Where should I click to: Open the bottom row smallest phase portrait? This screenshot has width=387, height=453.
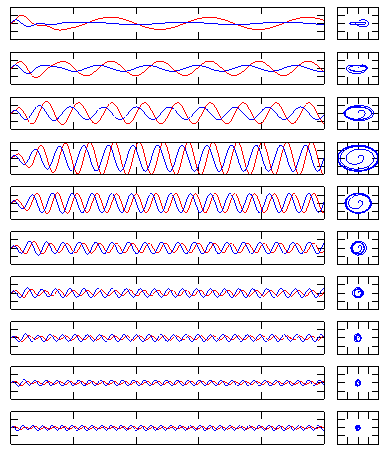pos(358,428)
